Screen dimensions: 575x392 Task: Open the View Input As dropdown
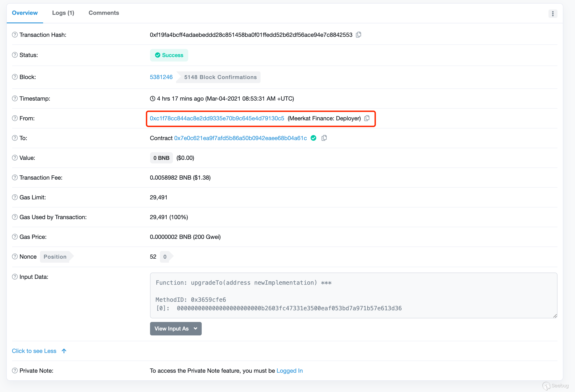pyautogui.click(x=175, y=328)
